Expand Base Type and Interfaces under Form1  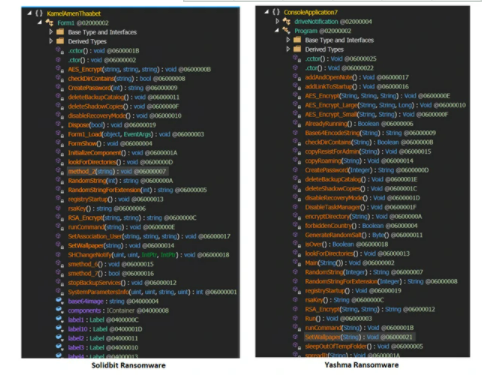point(51,32)
